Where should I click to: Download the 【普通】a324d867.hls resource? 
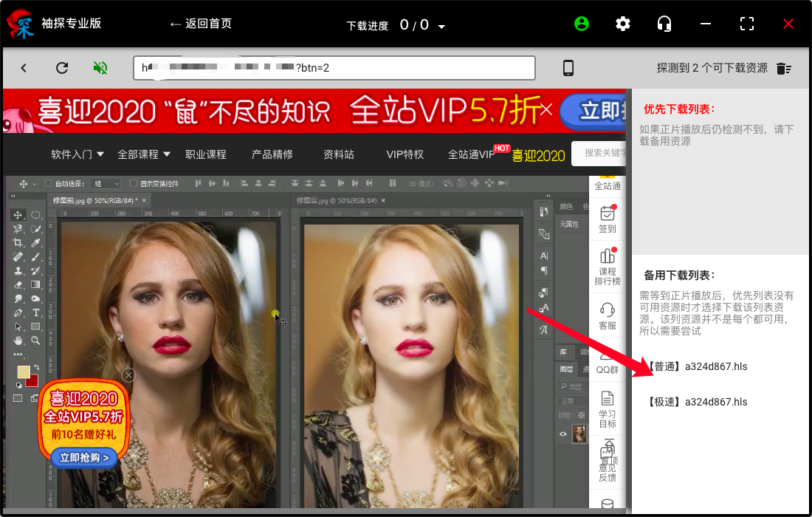[x=698, y=367]
